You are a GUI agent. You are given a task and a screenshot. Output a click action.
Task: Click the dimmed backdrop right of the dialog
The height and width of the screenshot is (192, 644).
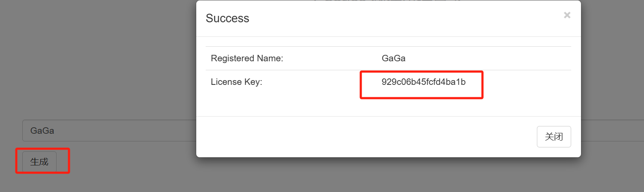click(613, 64)
